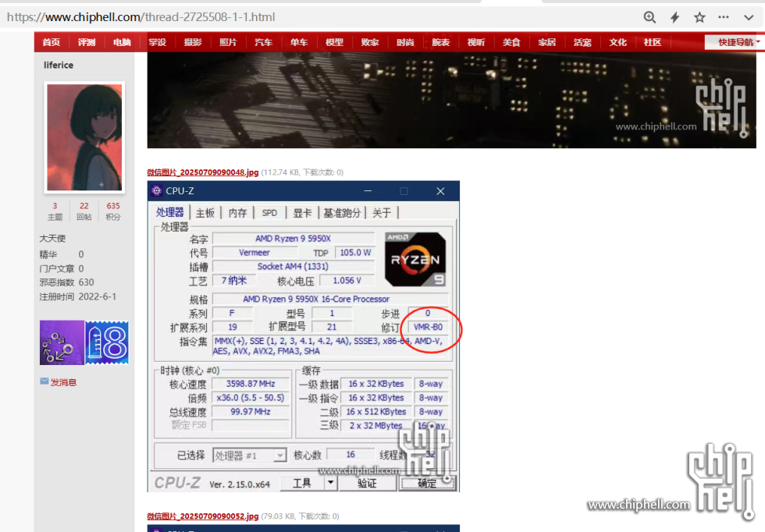Click the blue number 8 medal badge
Image resolution: width=765 pixels, height=532 pixels.
click(107, 342)
